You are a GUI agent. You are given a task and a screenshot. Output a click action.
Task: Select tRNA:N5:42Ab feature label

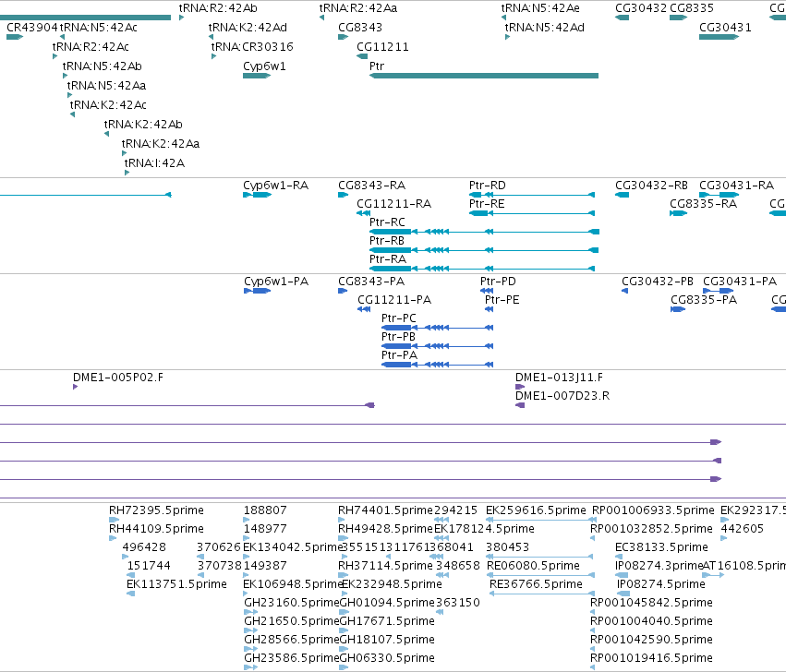(103, 66)
